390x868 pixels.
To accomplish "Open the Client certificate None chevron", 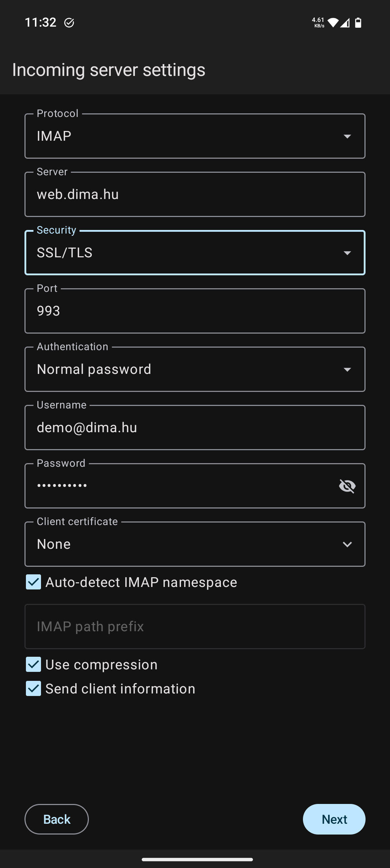I will (x=347, y=544).
